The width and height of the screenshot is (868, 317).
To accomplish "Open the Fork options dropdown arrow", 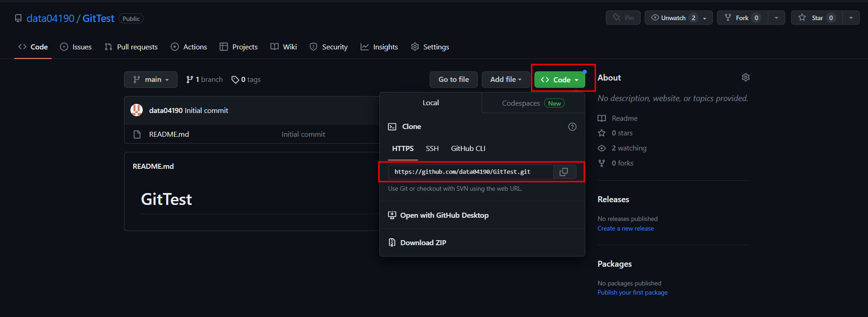I will (x=776, y=18).
